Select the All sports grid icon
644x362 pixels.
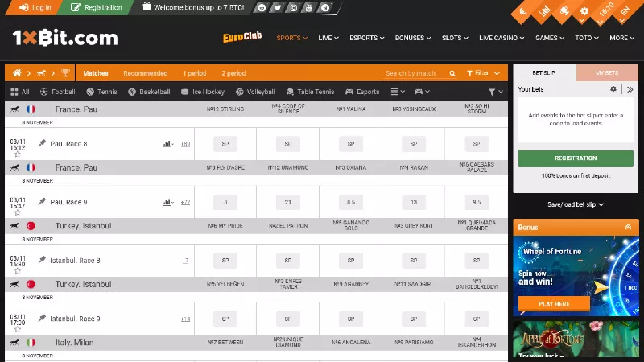pos(19,92)
